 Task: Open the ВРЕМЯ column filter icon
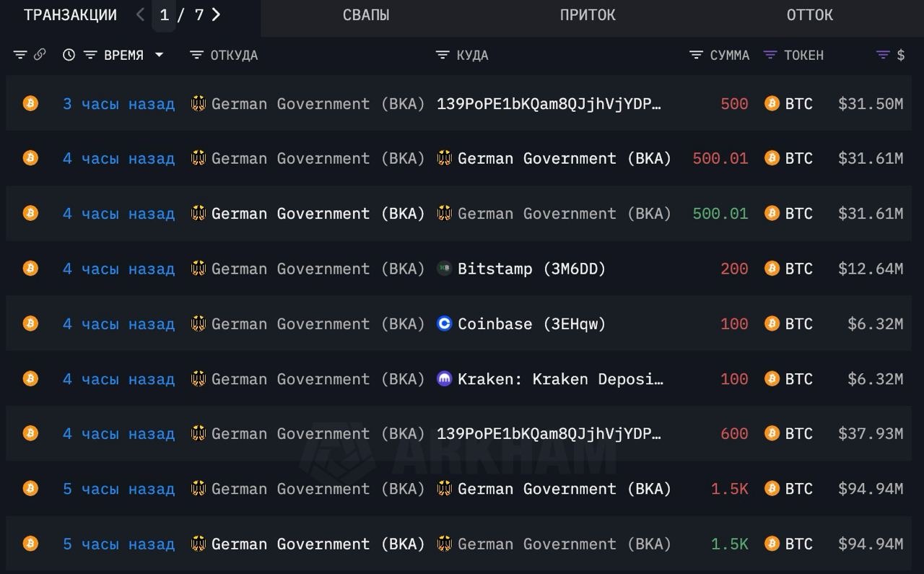click(x=90, y=55)
